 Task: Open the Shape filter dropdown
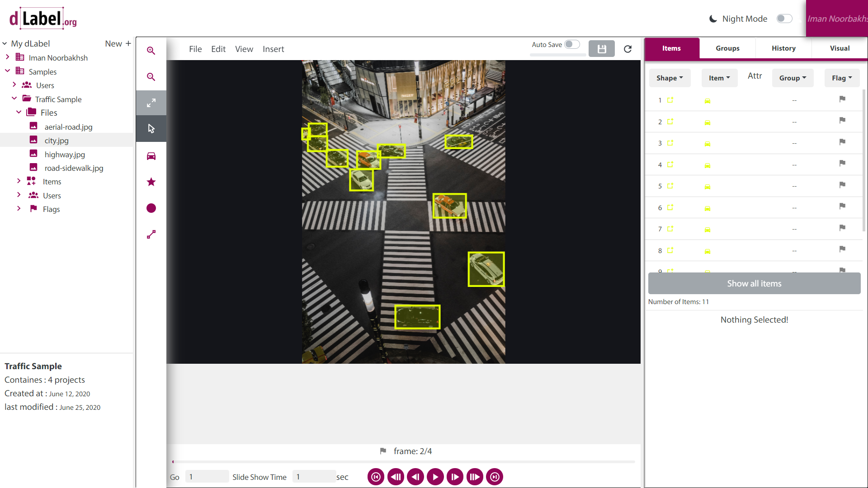tap(670, 78)
